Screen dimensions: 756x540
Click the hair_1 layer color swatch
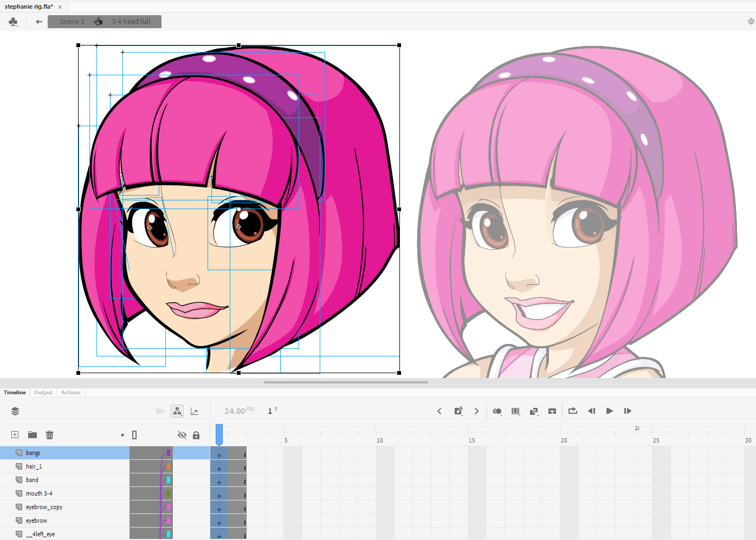[169, 466]
